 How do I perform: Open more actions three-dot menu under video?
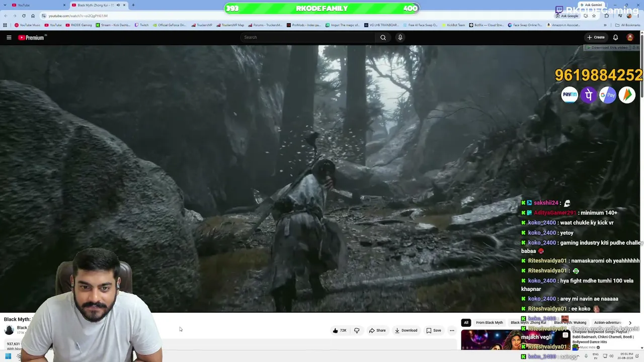(452, 330)
